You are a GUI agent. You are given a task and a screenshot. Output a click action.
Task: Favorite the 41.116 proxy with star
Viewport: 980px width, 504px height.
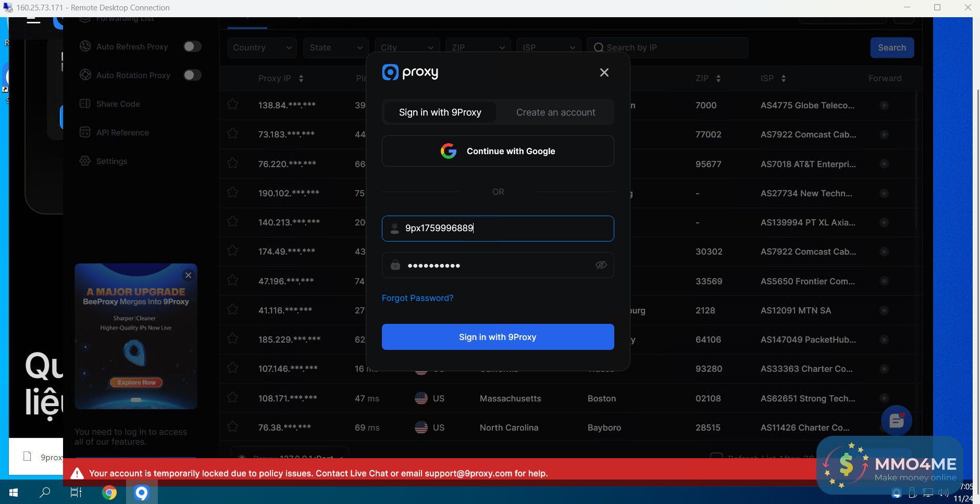pyautogui.click(x=233, y=310)
